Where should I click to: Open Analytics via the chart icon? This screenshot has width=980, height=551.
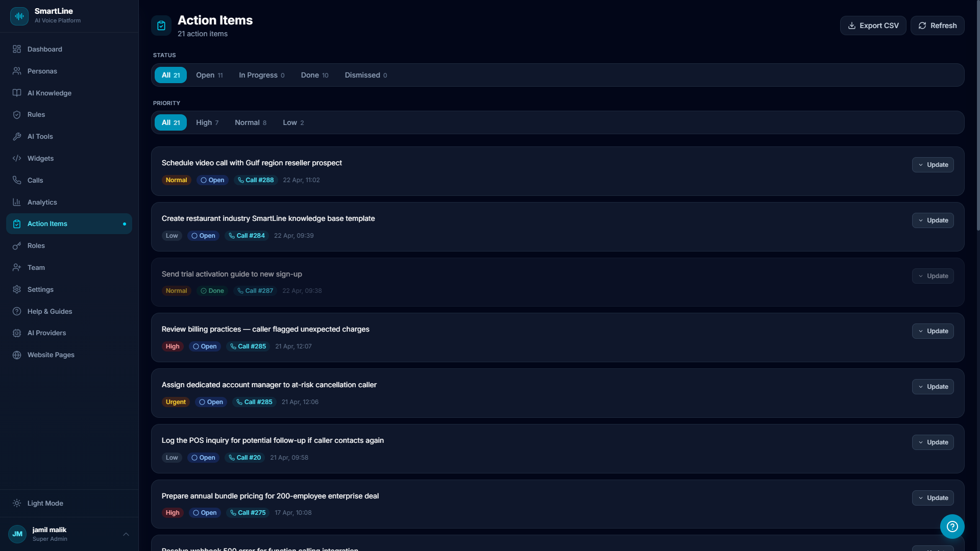(17, 202)
